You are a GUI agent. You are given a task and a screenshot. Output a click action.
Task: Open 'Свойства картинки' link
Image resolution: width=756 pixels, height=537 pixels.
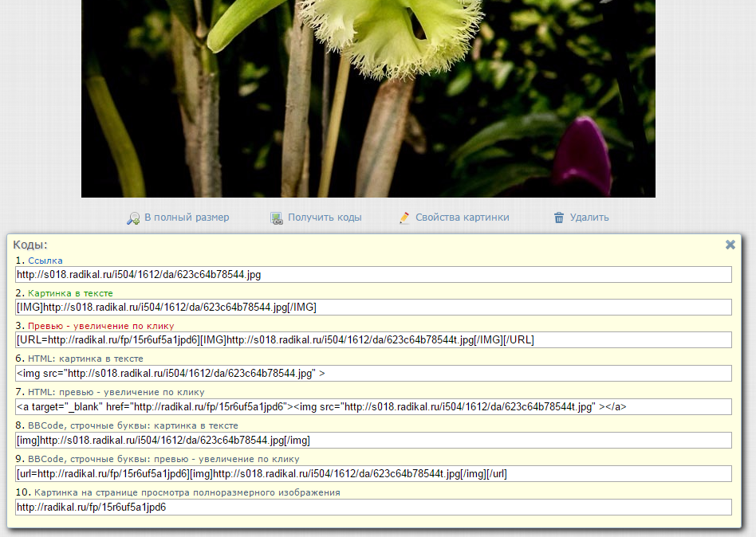tap(462, 218)
